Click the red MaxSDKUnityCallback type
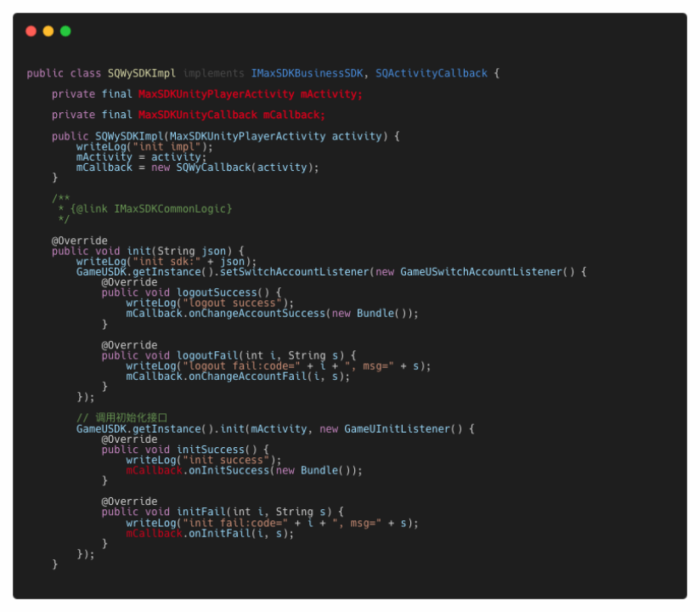 (x=198, y=115)
